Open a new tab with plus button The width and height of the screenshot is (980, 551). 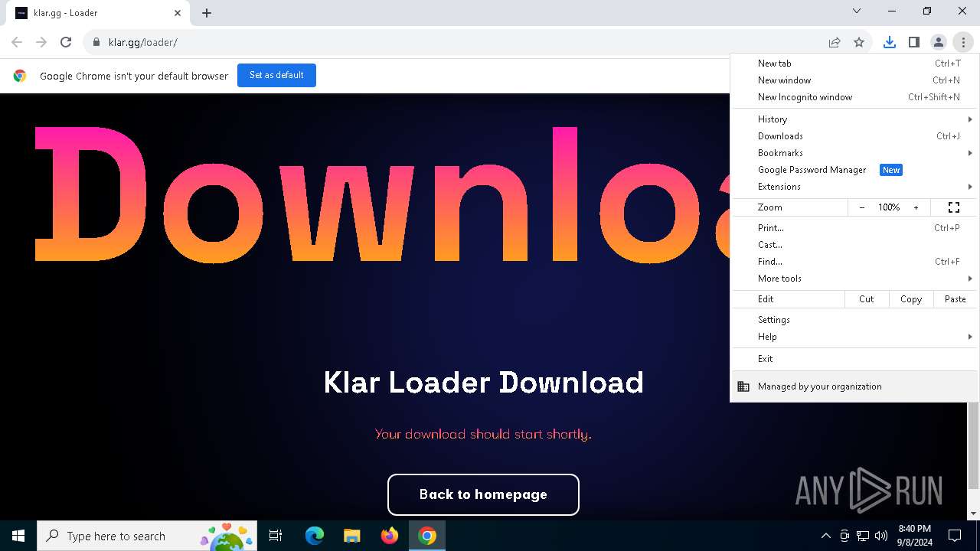[207, 13]
